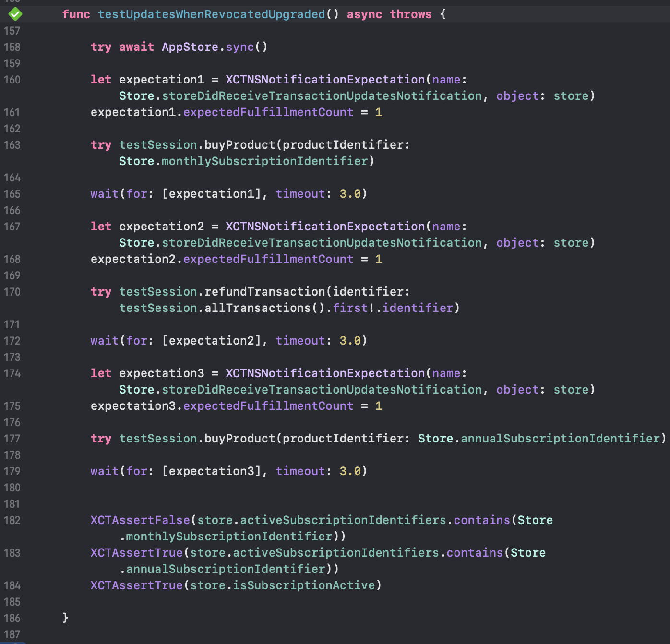The width and height of the screenshot is (670, 644).
Task: Click the XCTAssertFalse assertion
Action: point(140,520)
